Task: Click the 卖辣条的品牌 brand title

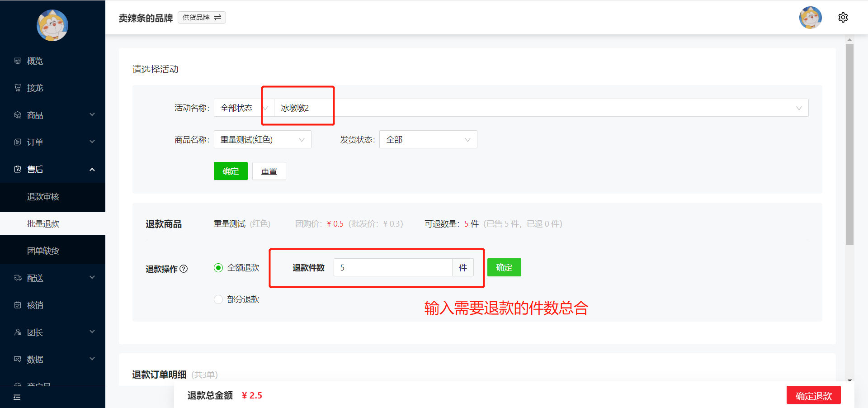Action: (x=146, y=18)
